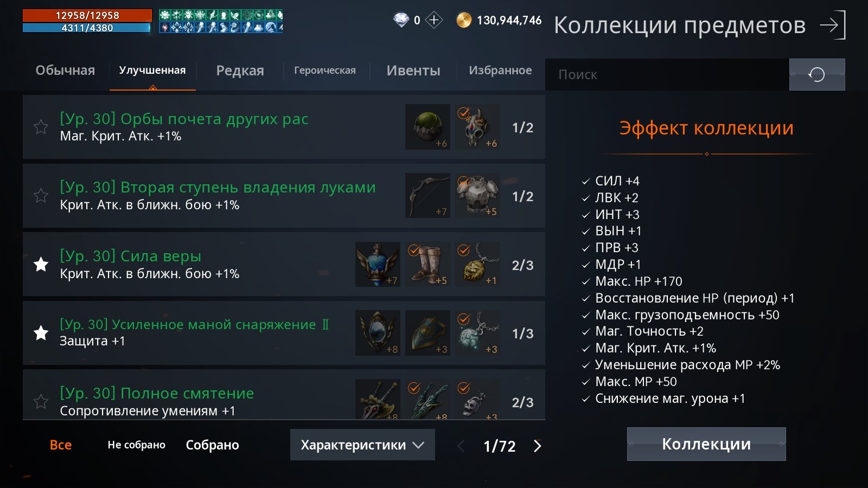
Task: Switch to the Редкая tab
Action: 240,70
